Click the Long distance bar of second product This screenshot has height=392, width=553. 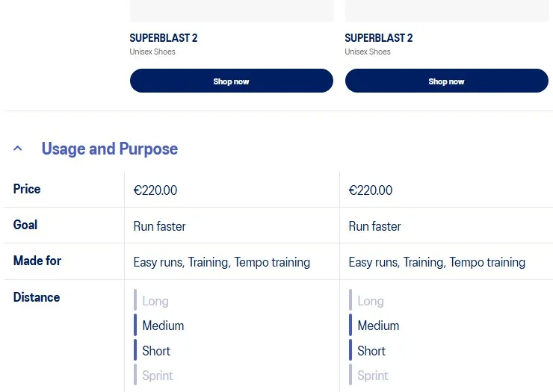[x=350, y=300]
